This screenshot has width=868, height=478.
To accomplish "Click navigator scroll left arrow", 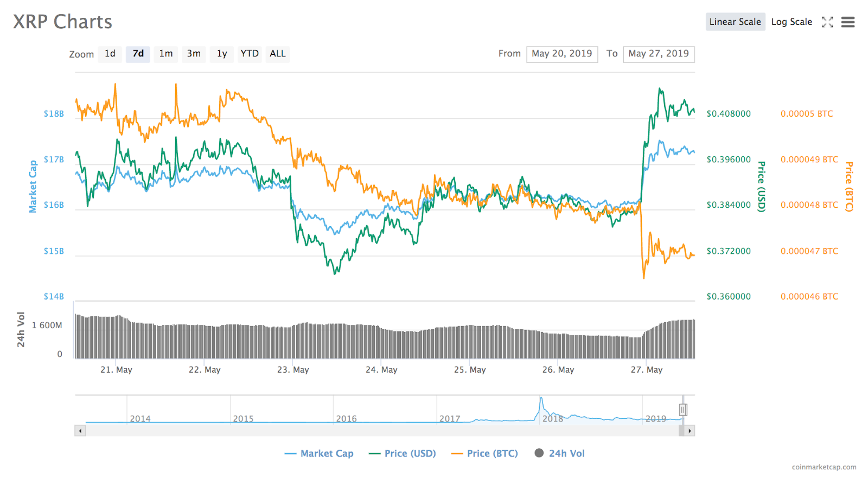I will pyautogui.click(x=80, y=431).
